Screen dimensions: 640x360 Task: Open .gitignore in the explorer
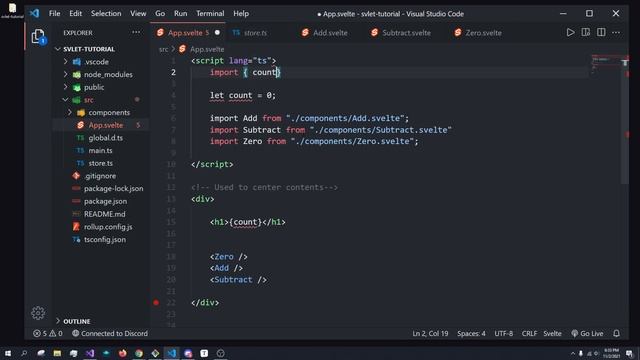[x=100, y=176]
